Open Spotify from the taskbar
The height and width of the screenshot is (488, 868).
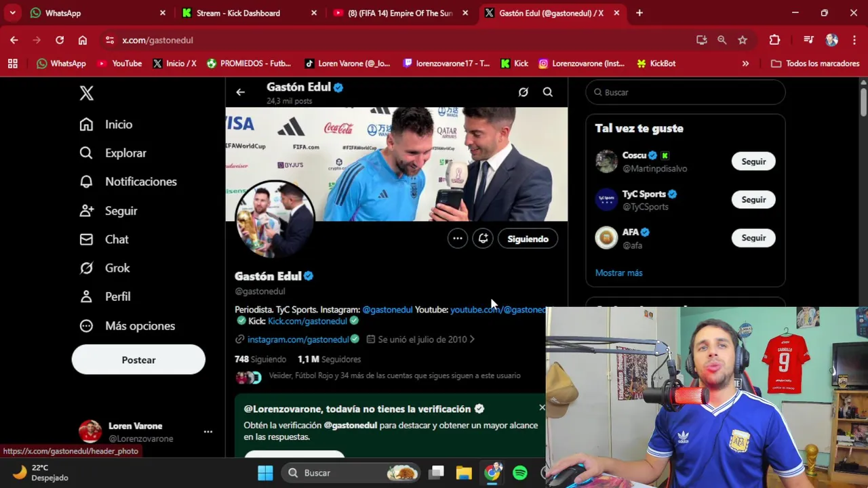(x=520, y=472)
